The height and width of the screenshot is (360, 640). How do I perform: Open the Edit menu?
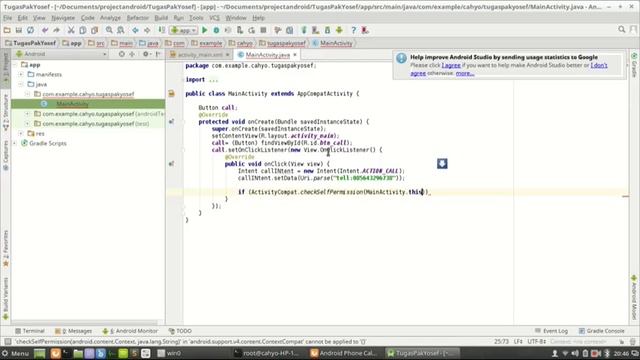coord(22,18)
